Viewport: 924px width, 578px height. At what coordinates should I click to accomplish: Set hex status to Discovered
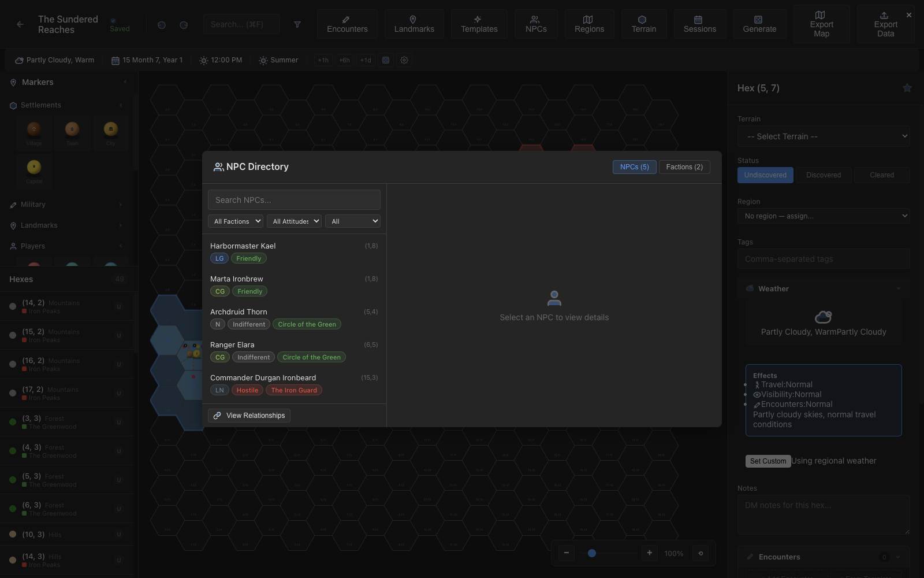(824, 175)
